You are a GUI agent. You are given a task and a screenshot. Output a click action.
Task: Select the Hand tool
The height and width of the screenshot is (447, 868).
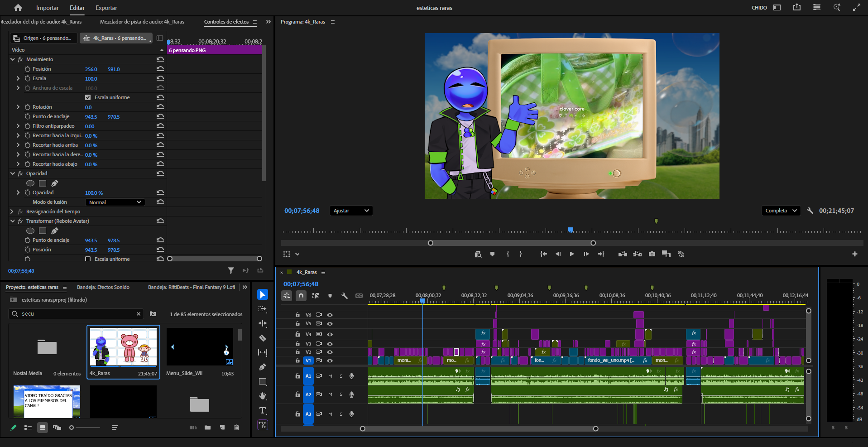tap(263, 396)
